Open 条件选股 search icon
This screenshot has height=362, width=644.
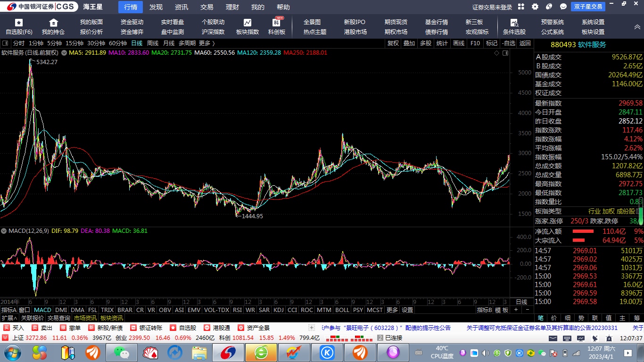tap(514, 22)
